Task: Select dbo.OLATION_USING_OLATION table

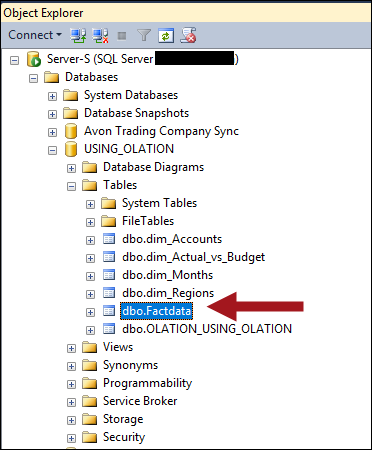Action: 207,329
